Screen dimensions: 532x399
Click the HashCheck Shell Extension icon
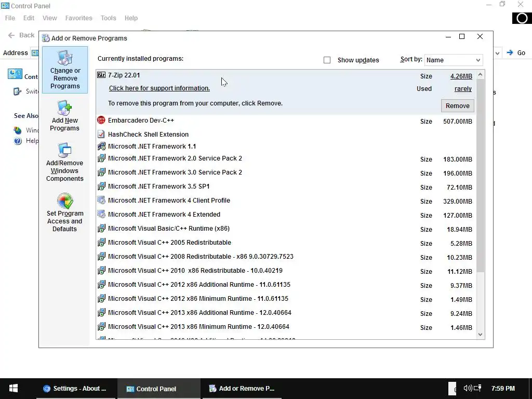[101, 134]
